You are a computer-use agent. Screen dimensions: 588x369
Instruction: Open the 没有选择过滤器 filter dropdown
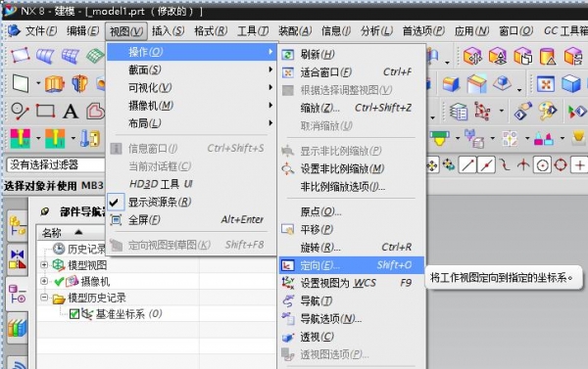[x=56, y=164]
